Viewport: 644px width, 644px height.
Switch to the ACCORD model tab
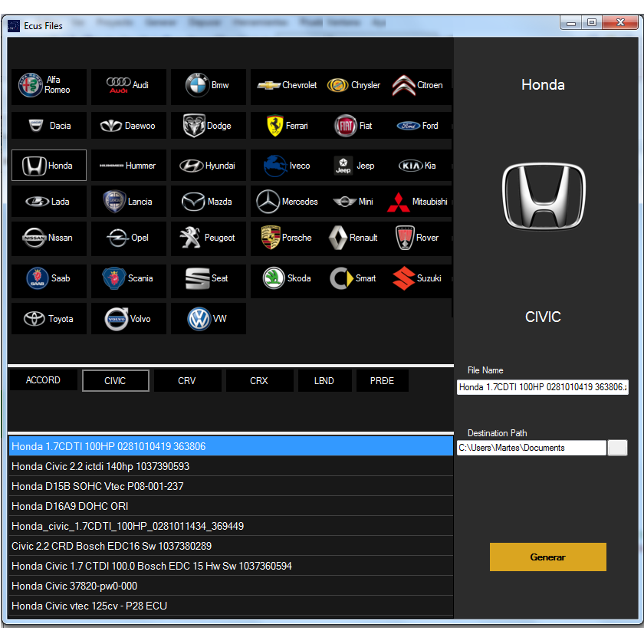pyautogui.click(x=43, y=380)
